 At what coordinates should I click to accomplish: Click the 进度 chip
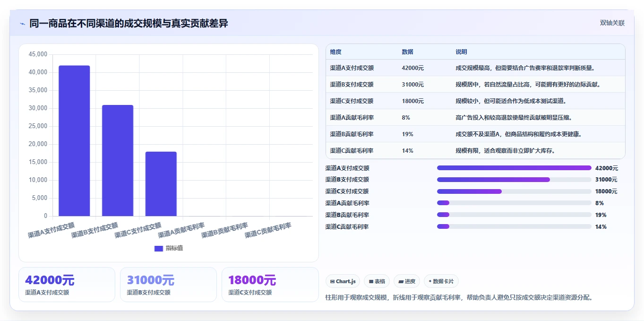(407, 281)
